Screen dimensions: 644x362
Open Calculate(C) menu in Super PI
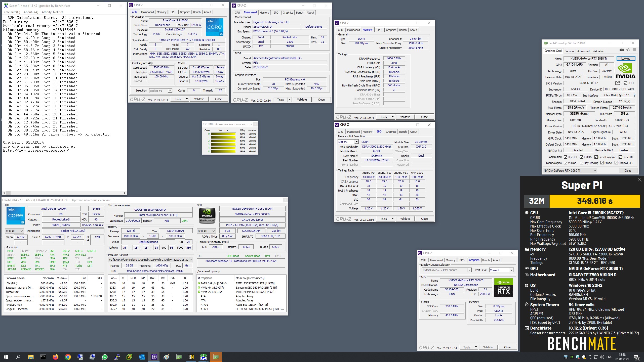(12, 12)
